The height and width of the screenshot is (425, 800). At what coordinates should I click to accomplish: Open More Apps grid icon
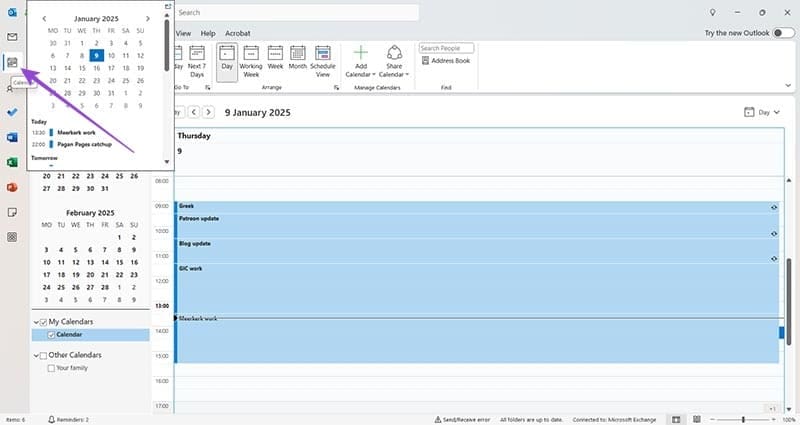click(12, 237)
